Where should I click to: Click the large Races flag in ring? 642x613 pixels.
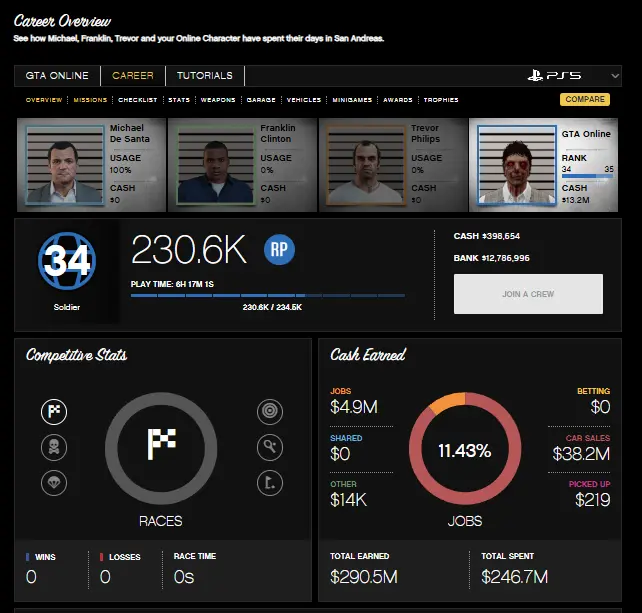click(x=161, y=444)
